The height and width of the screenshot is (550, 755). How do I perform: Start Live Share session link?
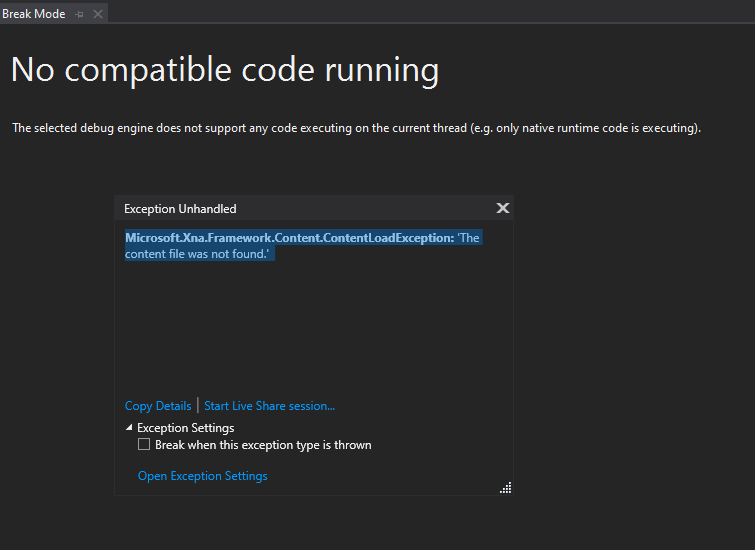click(270, 406)
